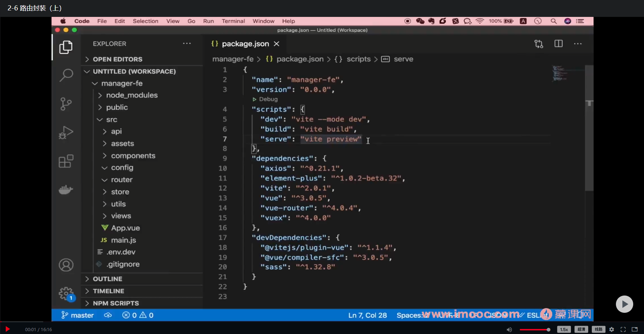Open the Accounts menu icon

[x=66, y=265]
